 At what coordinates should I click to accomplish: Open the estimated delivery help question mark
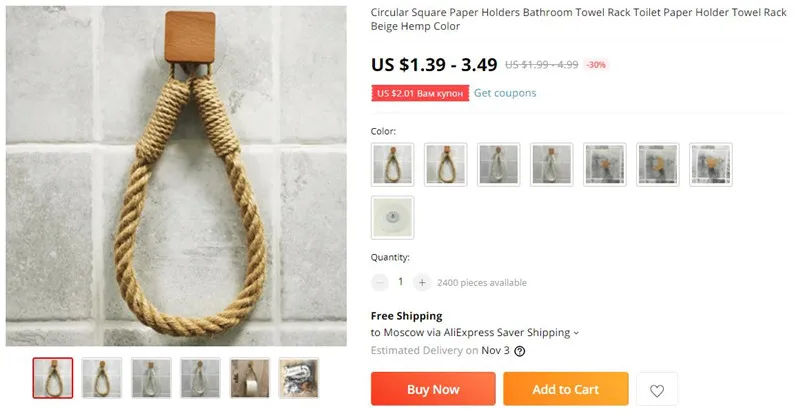coord(519,351)
